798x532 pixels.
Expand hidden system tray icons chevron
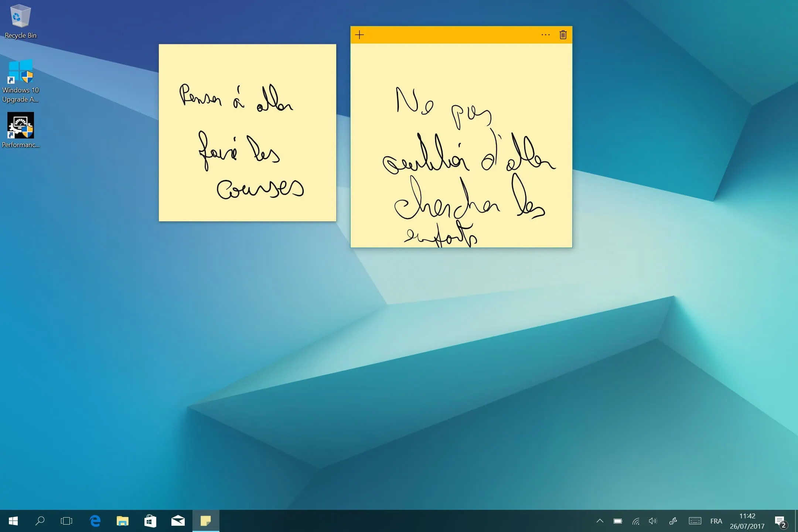(600, 521)
